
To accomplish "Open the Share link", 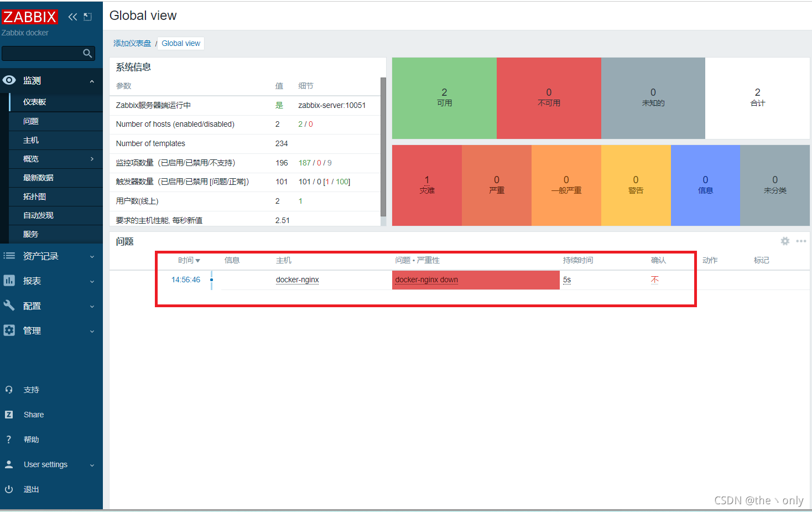I will click(x=34, y=415).
